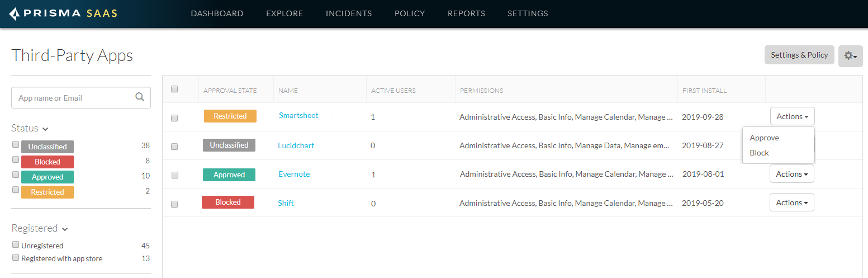Focus the App name or Email search field

(x=73, y=98)
